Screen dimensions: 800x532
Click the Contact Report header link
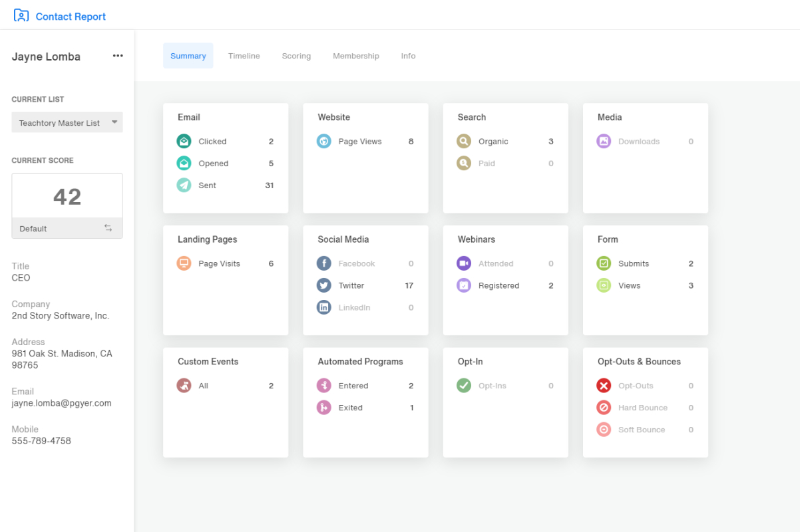tap(71, 17)
